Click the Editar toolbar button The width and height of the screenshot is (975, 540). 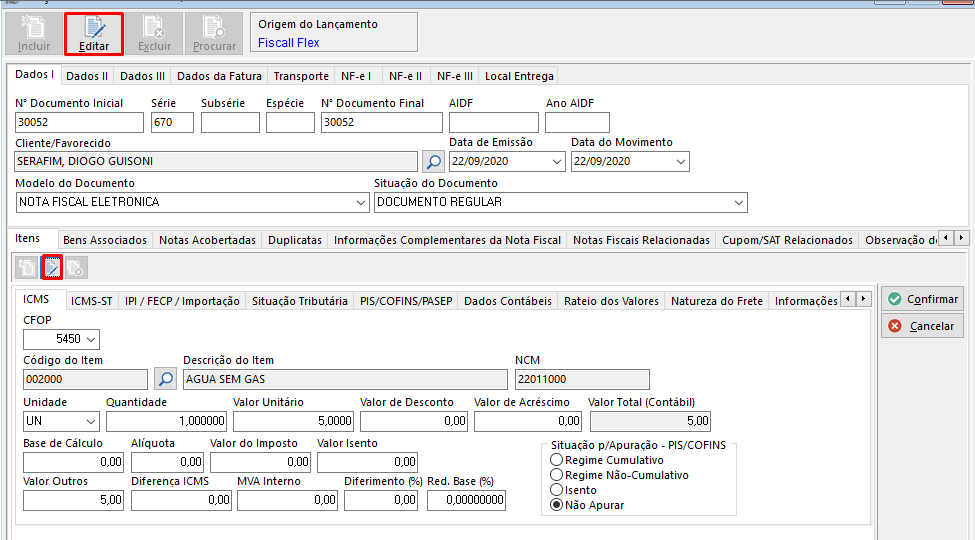(94, 34)
